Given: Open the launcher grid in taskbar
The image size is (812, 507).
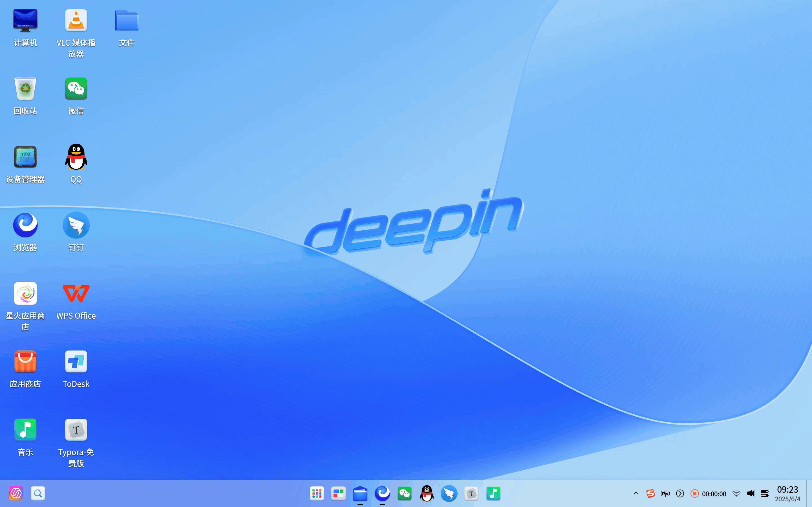Looking at the screenshot, I should pos(317,493).
